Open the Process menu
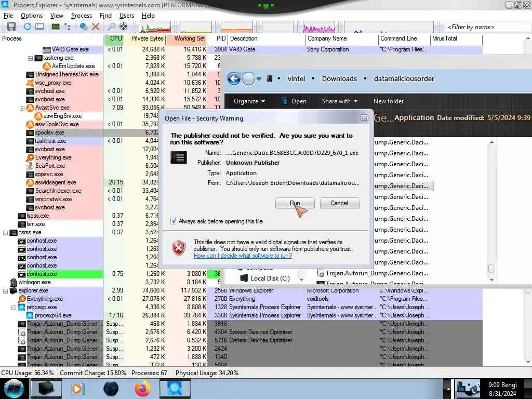The height and width of the screenshot is (399, 532). (x=82, y=16)
